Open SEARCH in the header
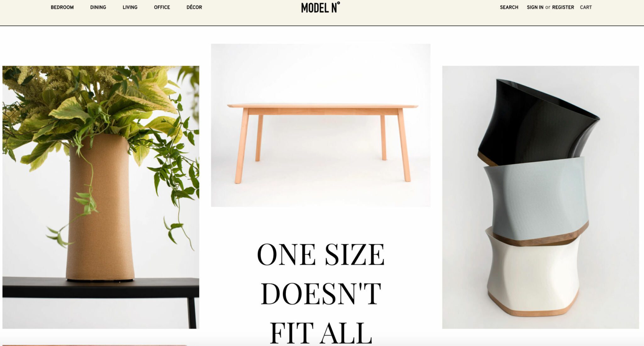This screenshot has width=644, height=346. pos(509,7)
